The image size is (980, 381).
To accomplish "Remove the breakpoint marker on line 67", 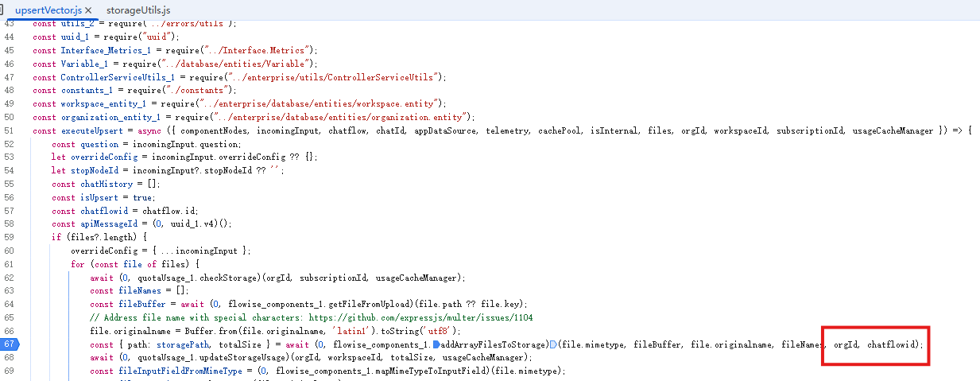I will pyautogui.click(x=10, y=344).
